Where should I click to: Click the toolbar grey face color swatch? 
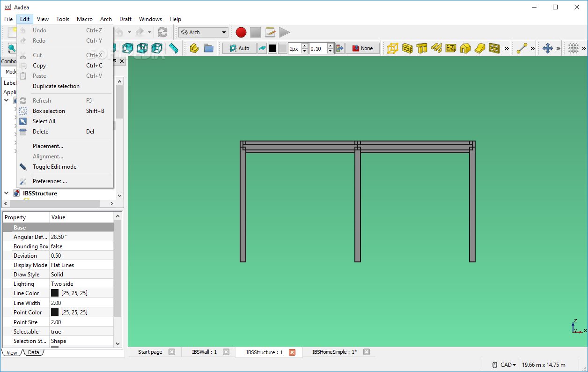click(x=283, y=48)
